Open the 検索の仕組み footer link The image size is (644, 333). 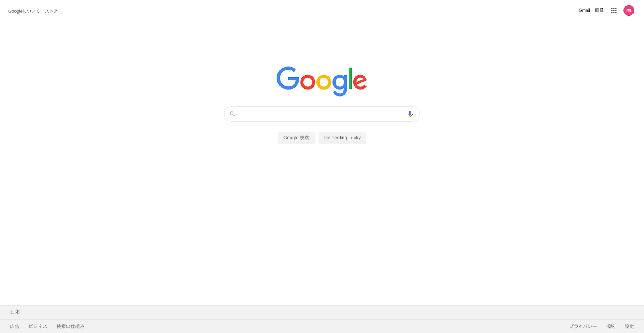coord(70,326)
